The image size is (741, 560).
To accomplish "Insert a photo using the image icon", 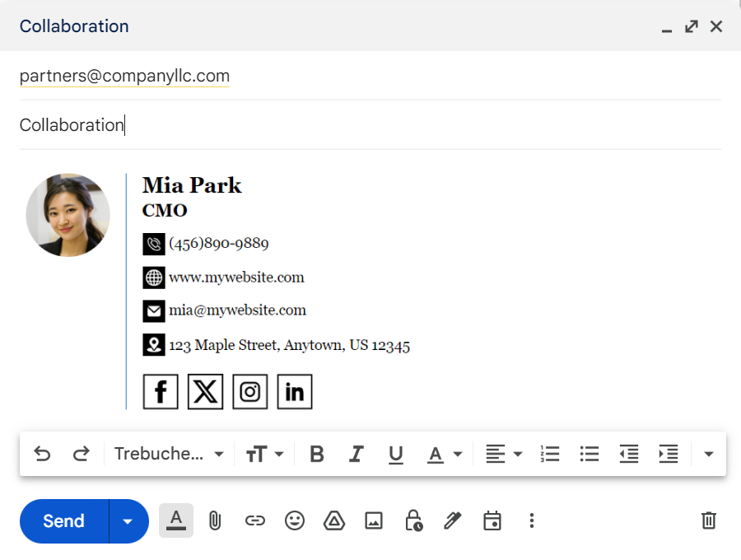I will pos(374,520).
